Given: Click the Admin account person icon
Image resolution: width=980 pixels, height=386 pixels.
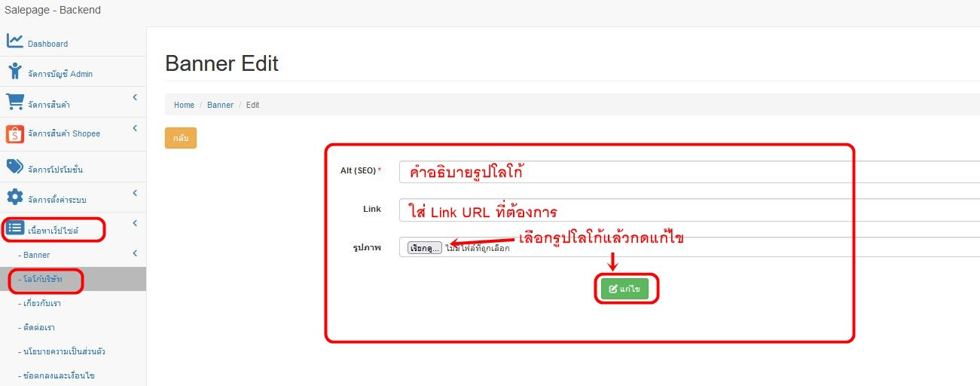Looking at the screenshot, I should [x=15, y=72].
